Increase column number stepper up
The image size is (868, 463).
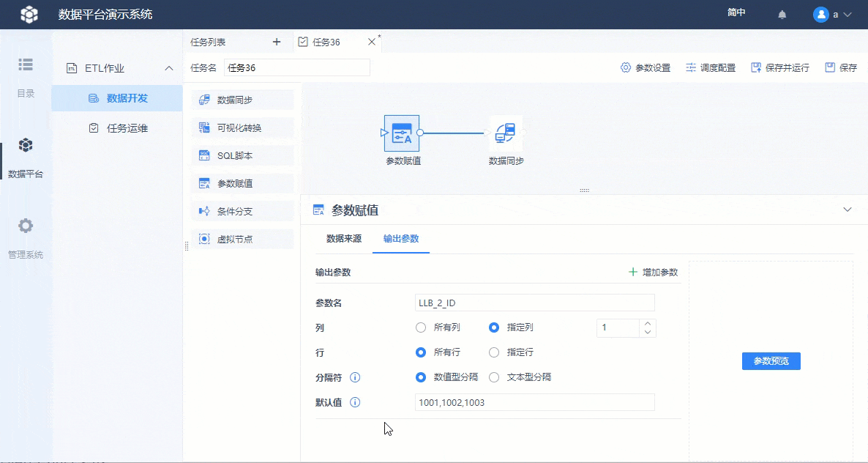pyautogui.click(x=648, y=323)
